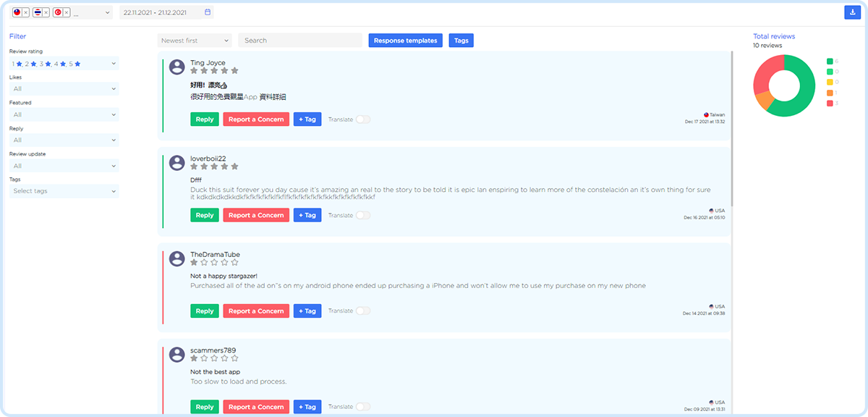The width and height of the screenshot is (868, 417).
Task: Open Response templates
Action: [405, 41]
